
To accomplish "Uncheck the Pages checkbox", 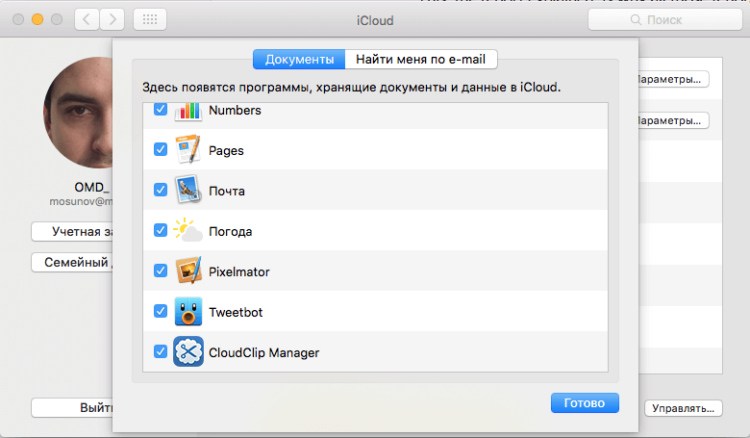I will pos(160,149).
